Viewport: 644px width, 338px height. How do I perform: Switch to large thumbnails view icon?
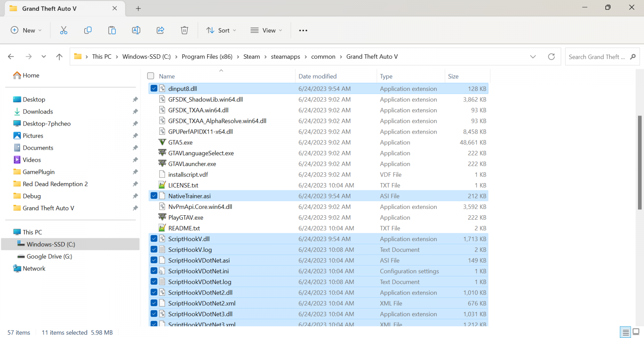point(636,332)
